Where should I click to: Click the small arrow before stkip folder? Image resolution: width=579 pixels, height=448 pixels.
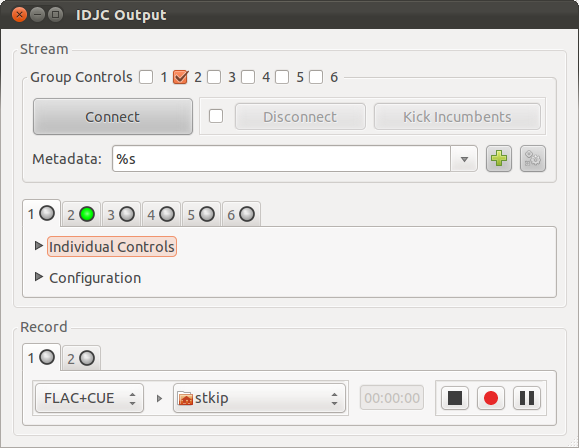click(x=159, y=399)
